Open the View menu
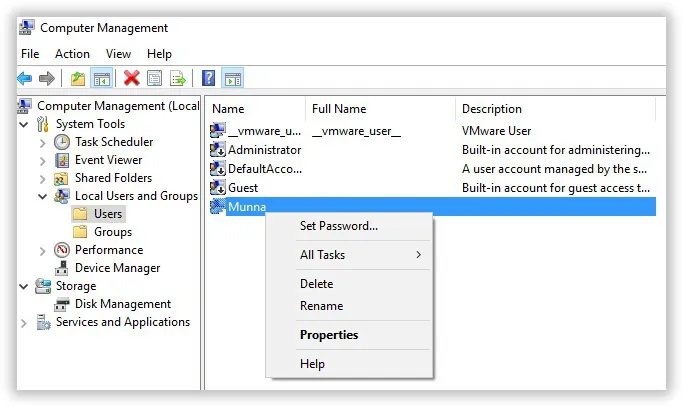 coord(118,54)
